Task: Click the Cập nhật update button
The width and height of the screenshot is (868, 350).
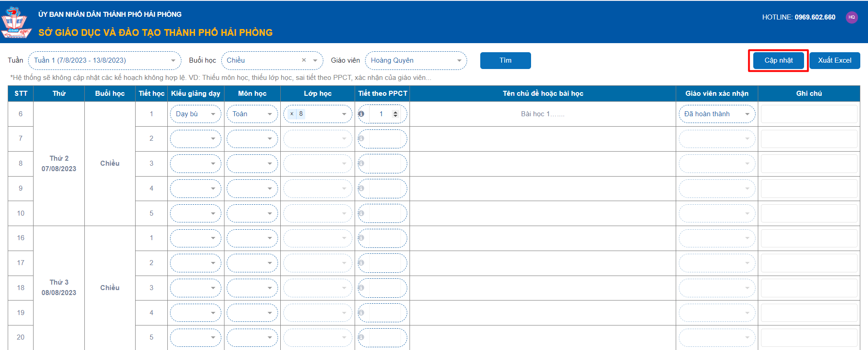Action: pos(778,60)
